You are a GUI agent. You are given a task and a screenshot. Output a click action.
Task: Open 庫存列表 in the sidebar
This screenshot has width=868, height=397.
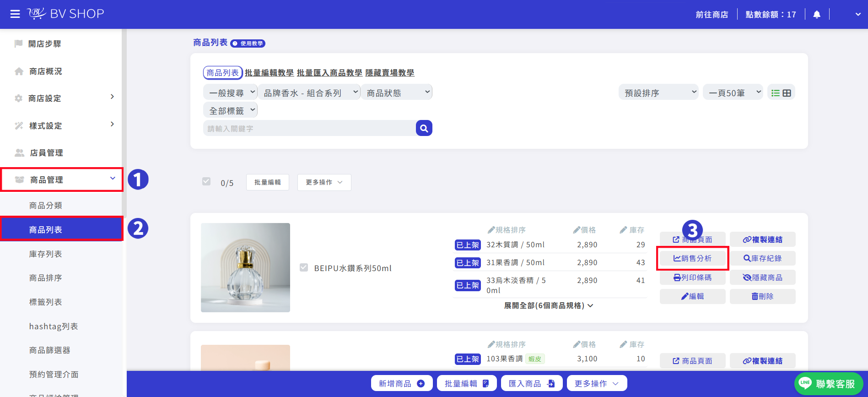(x=46, y=254)
